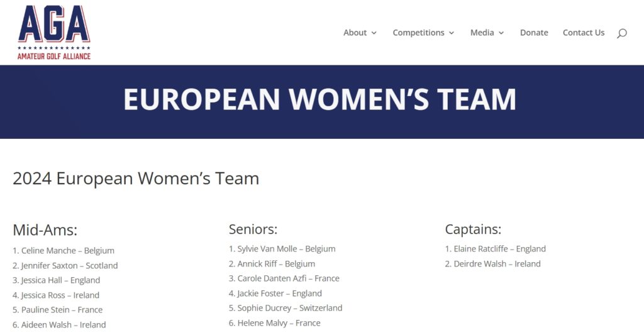Click the search magnifier icon
644x335 pixels.
point(621,33)
